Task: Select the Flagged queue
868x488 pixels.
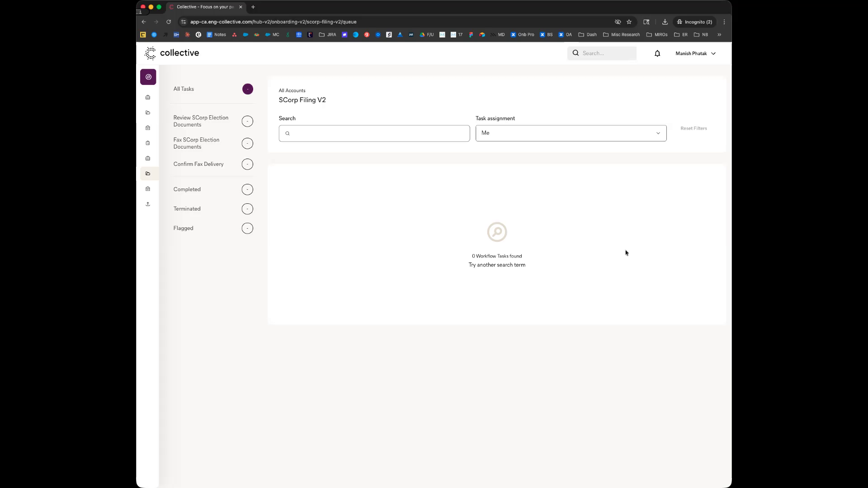Action: pos(183,228)
